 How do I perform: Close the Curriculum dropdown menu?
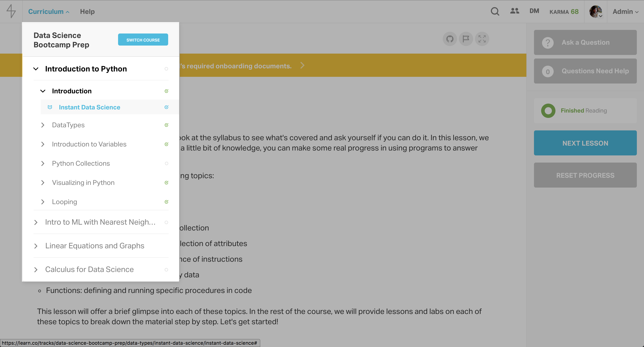click(x=49, y=11)
